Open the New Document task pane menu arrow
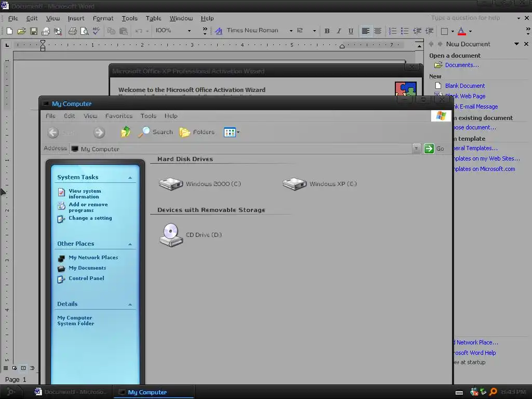532x399 pixels. (516, 44)
